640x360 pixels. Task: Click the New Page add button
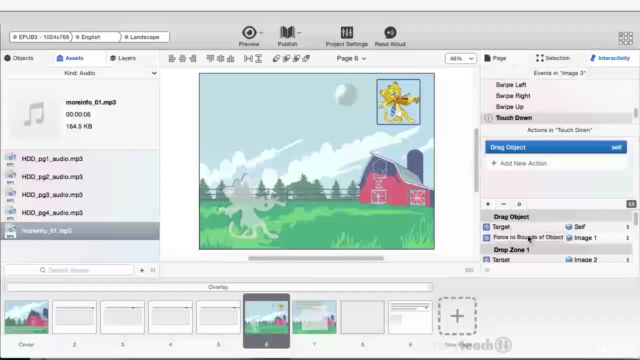click(x=457, y=316)
